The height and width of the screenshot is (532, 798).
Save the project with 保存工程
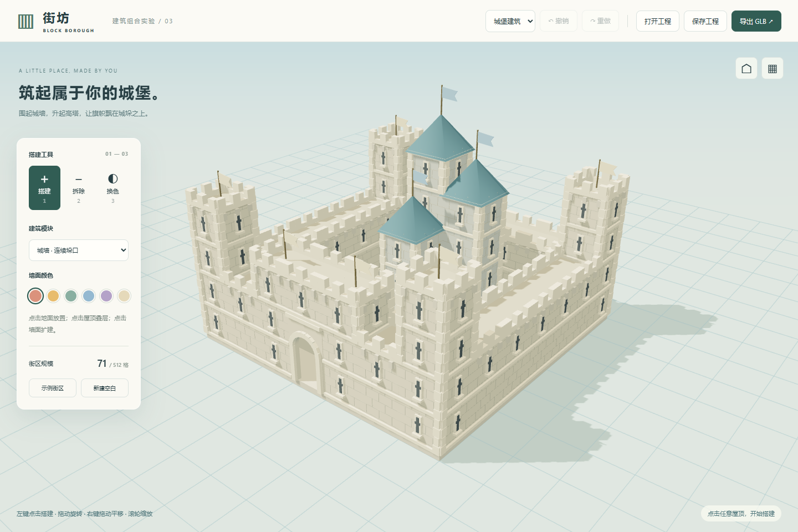pos(705,21)
